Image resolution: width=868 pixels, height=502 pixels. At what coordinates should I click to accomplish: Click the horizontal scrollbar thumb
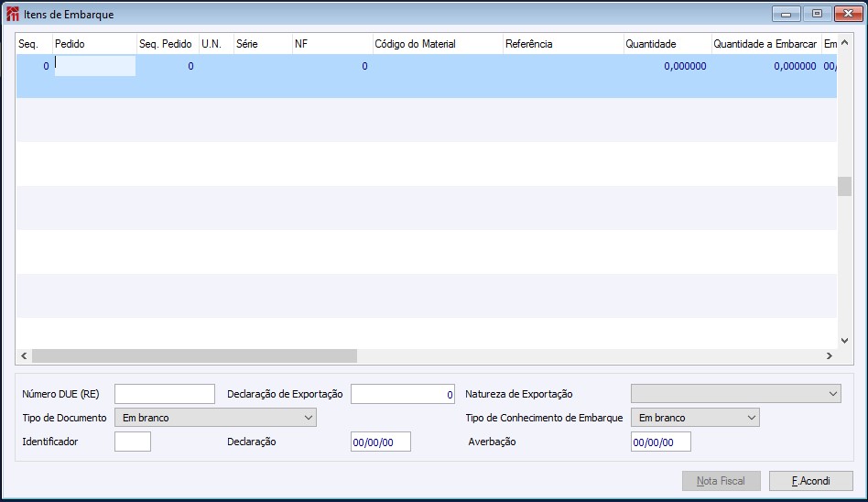coord(194,355)
